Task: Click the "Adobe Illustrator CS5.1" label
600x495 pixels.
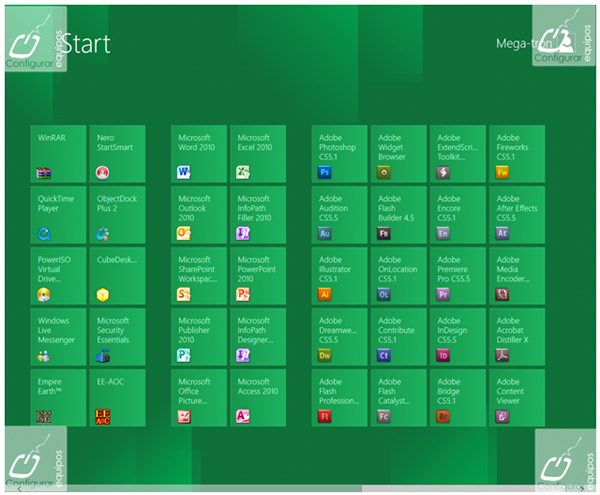Action: click(334, 269)
